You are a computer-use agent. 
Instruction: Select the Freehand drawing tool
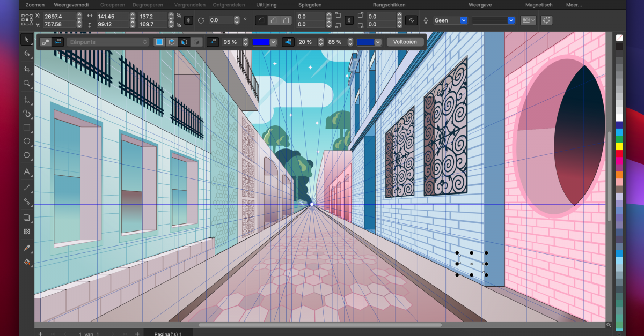point(27,99)
